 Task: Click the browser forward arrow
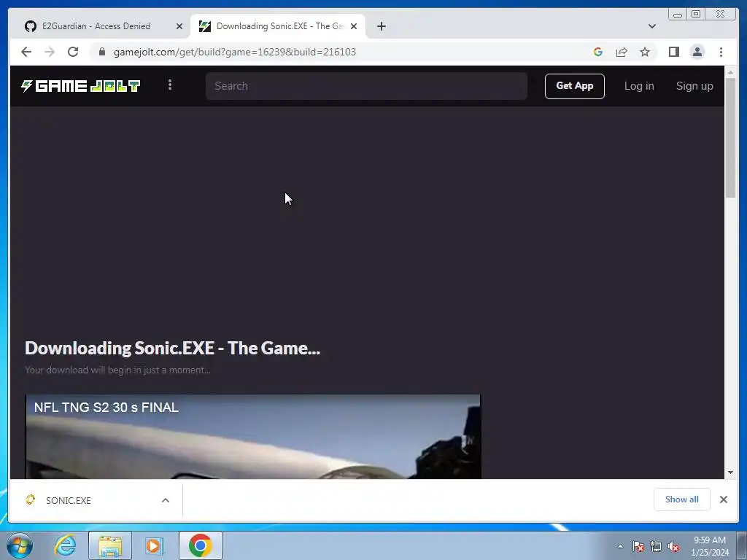[50, 52]
